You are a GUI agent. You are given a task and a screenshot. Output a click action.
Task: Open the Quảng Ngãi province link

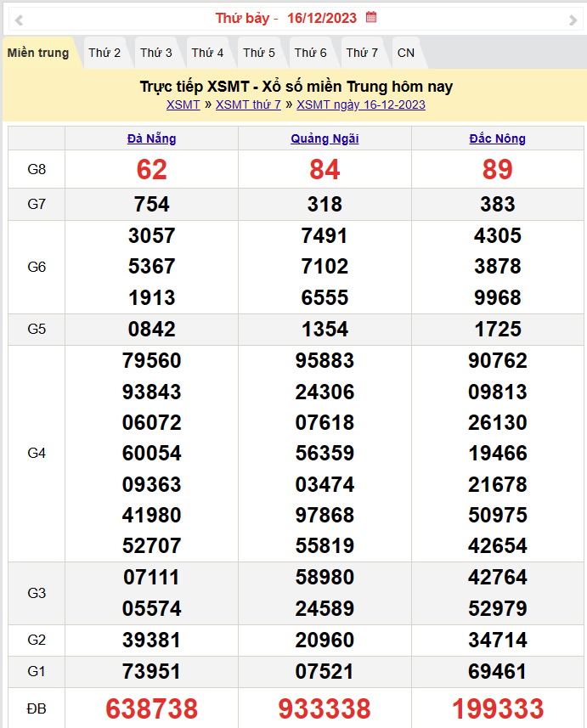coord(325,138)
